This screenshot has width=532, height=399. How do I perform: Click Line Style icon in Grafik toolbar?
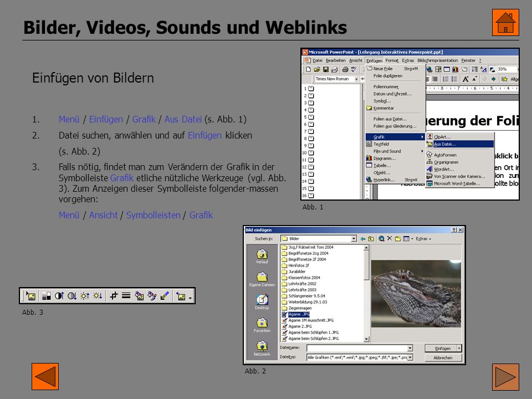click(126, 296)
